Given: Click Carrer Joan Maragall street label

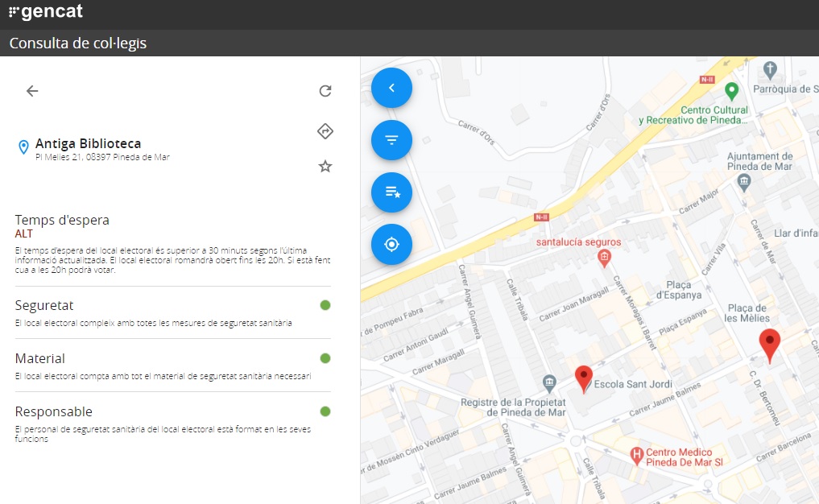Looking at the screenshot, I should tap(574, 304).
